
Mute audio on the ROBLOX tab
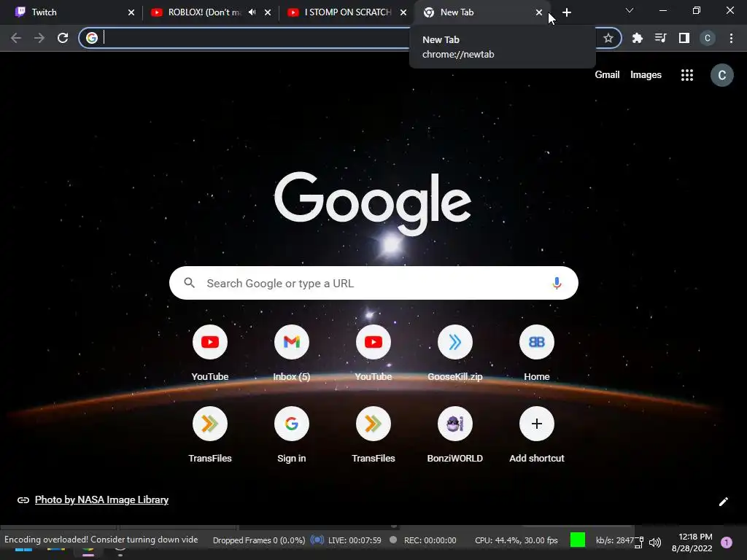(x=252, y=12)
